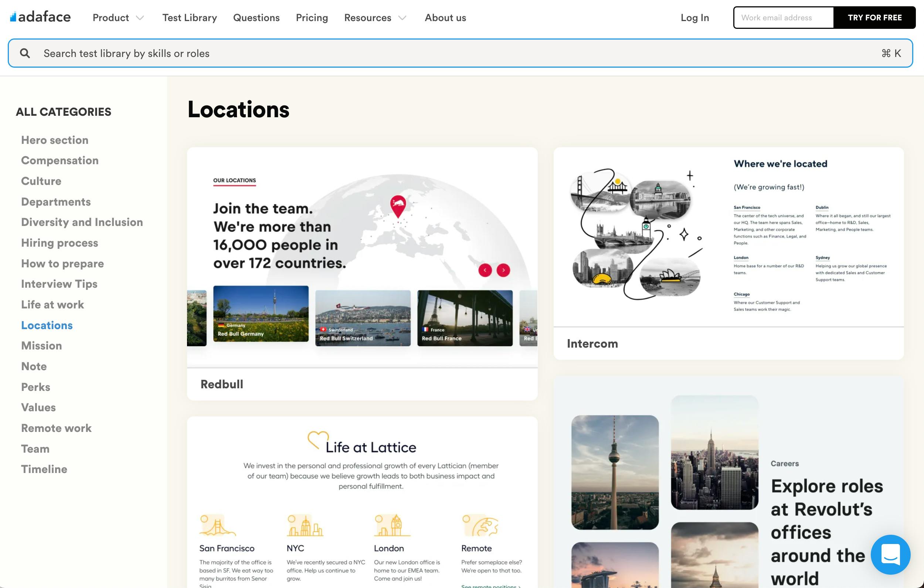Image resolution: width=924 pixels, height=588 pixels.
Task: Open the Red Bull Switzerland thumbnail
Action: tap(363, 318)
